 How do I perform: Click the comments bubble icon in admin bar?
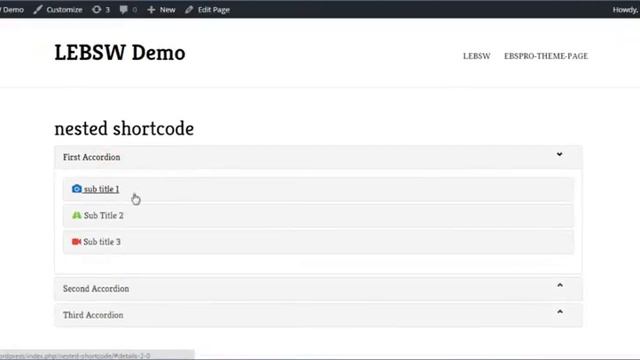123,9
